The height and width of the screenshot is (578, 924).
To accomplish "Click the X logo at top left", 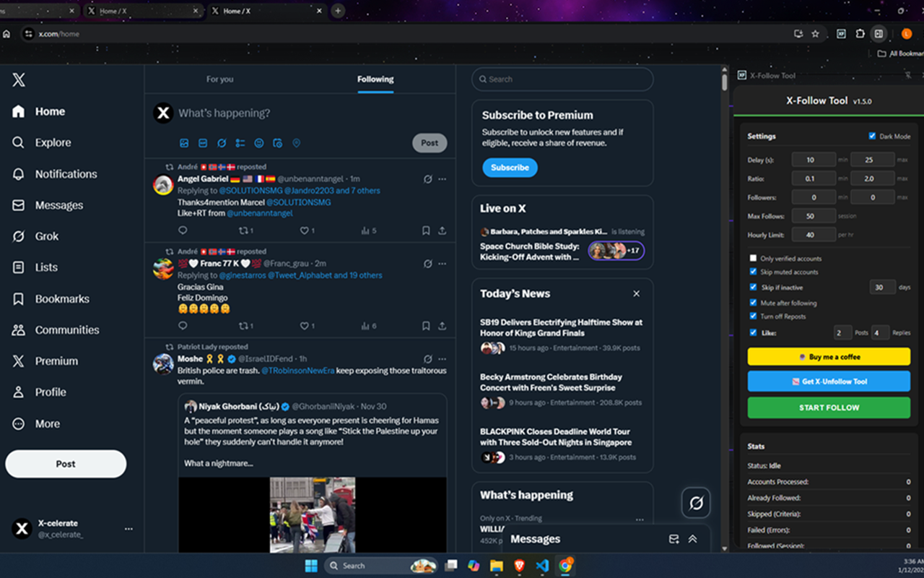I will coord(19,79).
